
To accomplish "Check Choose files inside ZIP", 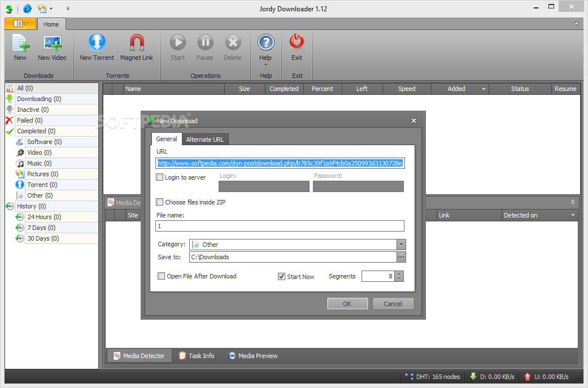I will pos(160,202).
